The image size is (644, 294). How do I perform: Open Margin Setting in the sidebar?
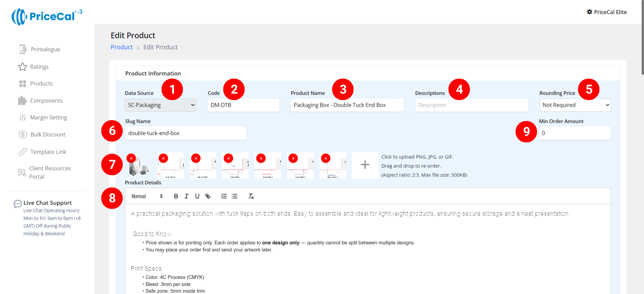[48, 117]
